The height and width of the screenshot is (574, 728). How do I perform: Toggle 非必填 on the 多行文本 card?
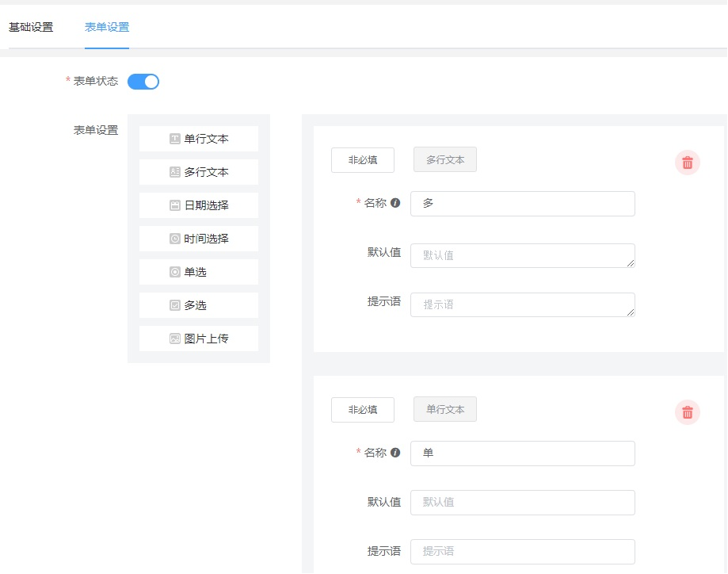pos(363,160)
